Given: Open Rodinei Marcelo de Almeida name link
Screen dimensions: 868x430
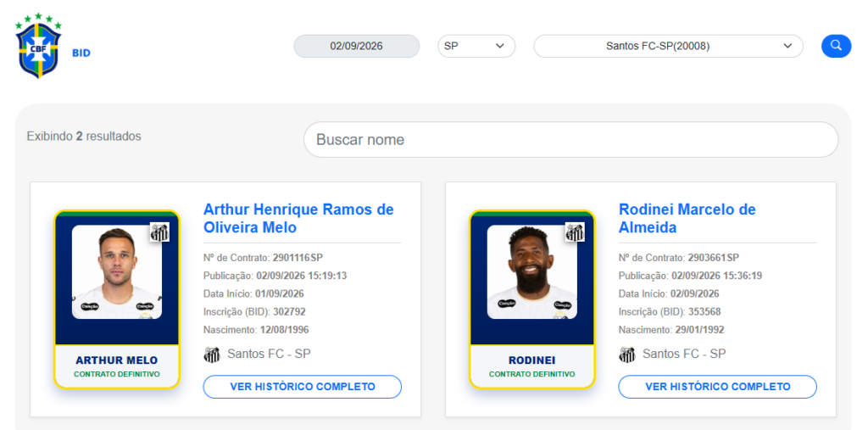Looking at the screenshot, I should [x=687, y=218].
